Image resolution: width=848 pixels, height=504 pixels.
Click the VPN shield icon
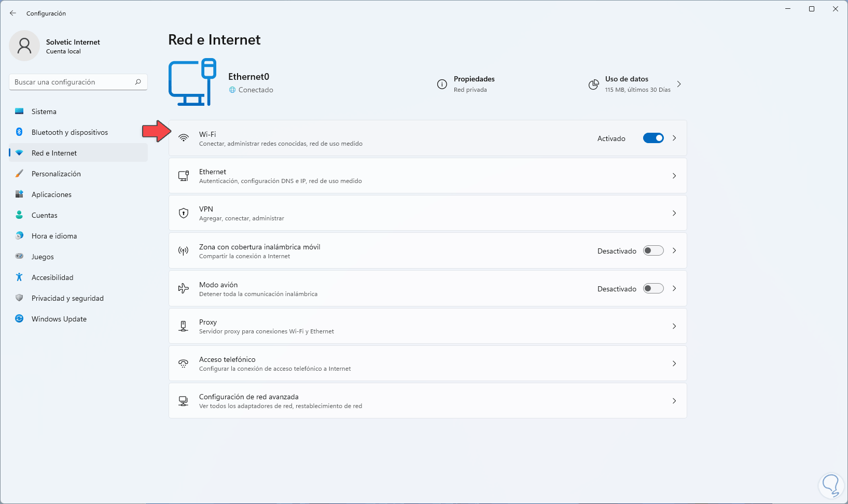(x=184, y=213)
